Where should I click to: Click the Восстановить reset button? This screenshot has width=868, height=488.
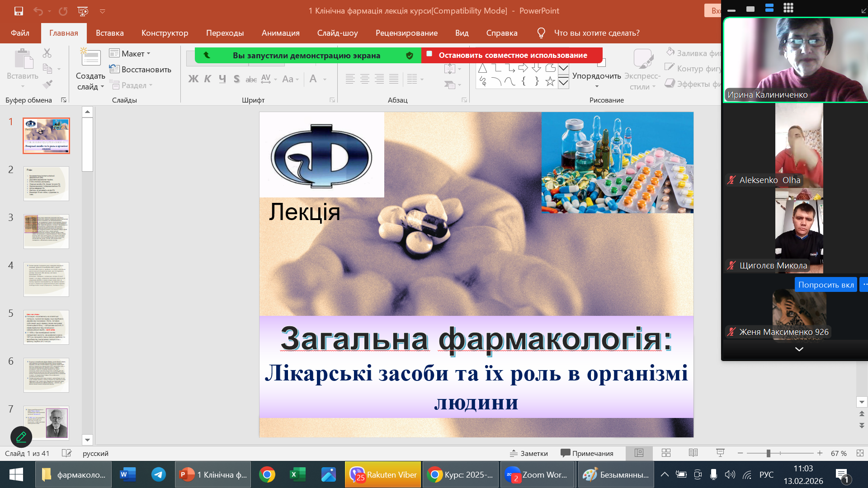click(x=141, y=69)
